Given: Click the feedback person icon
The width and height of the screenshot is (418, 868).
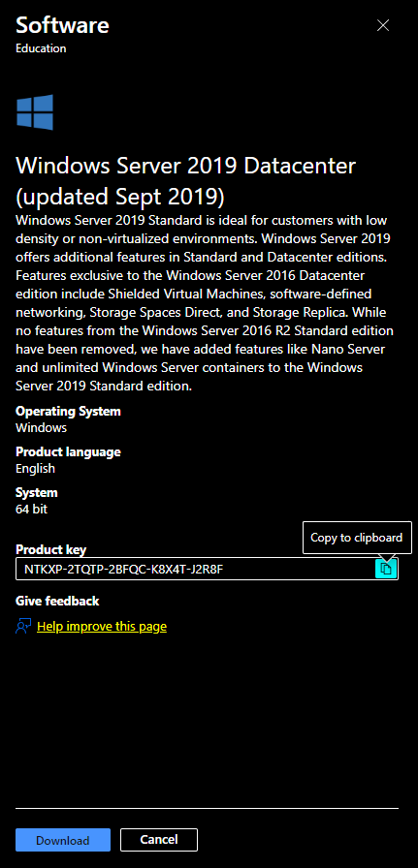Looking at the screenshot, I should pyautogui.click(x=22, y=626).
